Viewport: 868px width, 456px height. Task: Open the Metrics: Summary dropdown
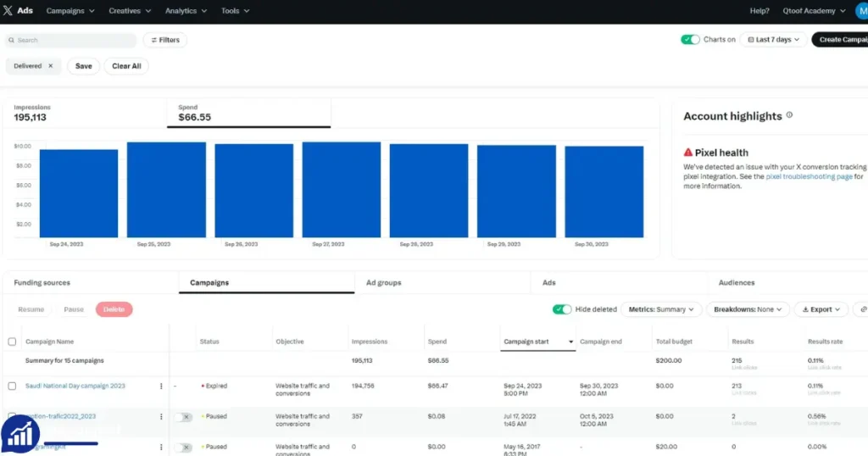[661, 309]
